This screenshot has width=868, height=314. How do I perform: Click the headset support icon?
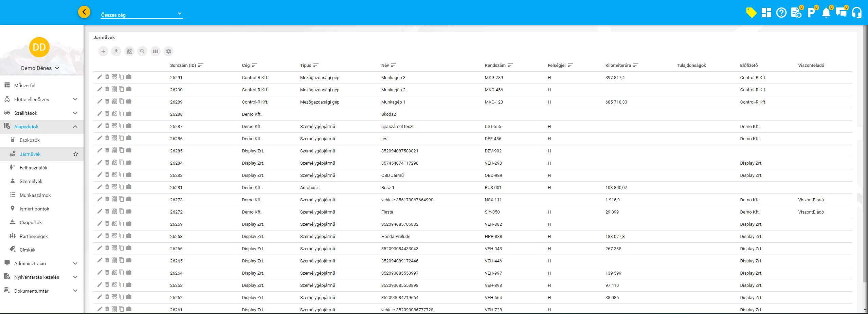point(857,13)
